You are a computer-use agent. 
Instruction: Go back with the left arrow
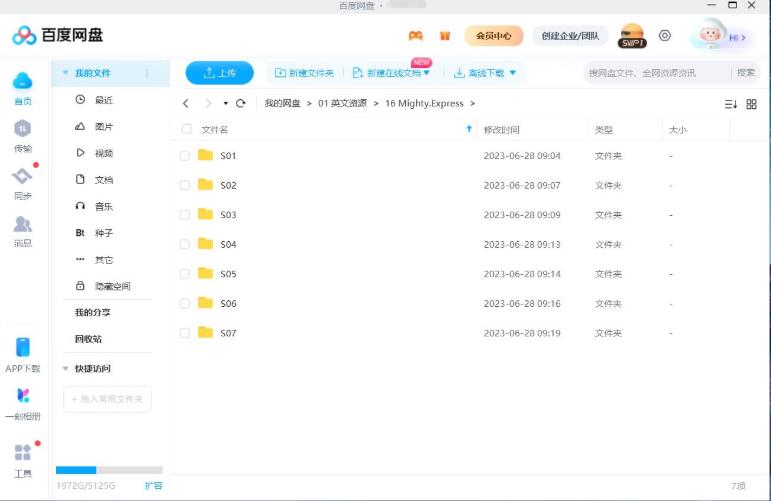(x=185, y=103)
